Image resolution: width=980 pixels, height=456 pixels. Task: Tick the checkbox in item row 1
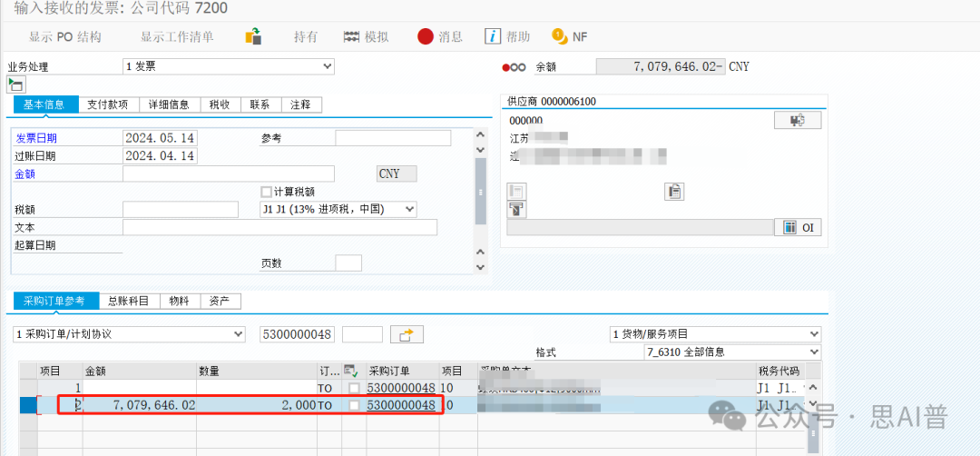point(355,389)
